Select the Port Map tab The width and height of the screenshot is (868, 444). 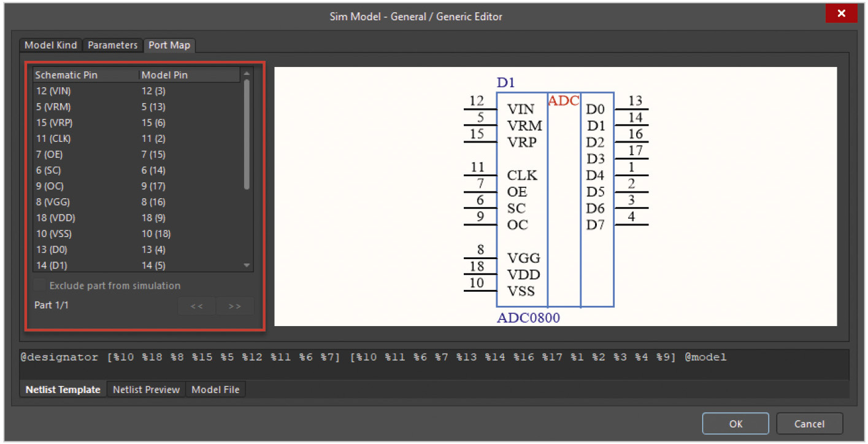(x=169, y=45)
